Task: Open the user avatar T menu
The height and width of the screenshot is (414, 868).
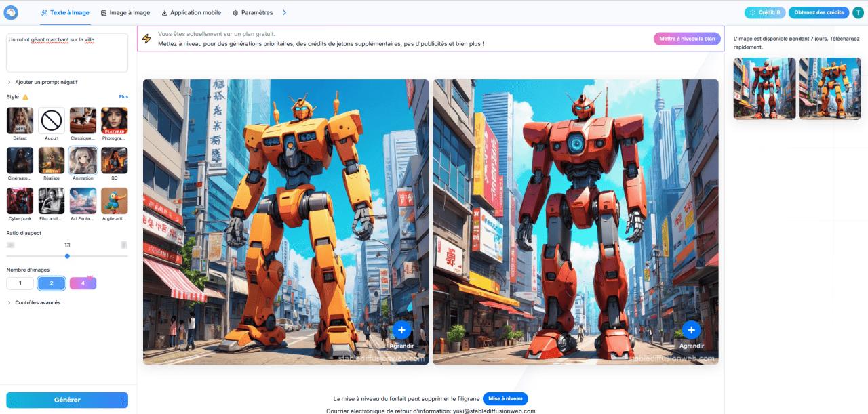Action: click(x=859, y=12)
